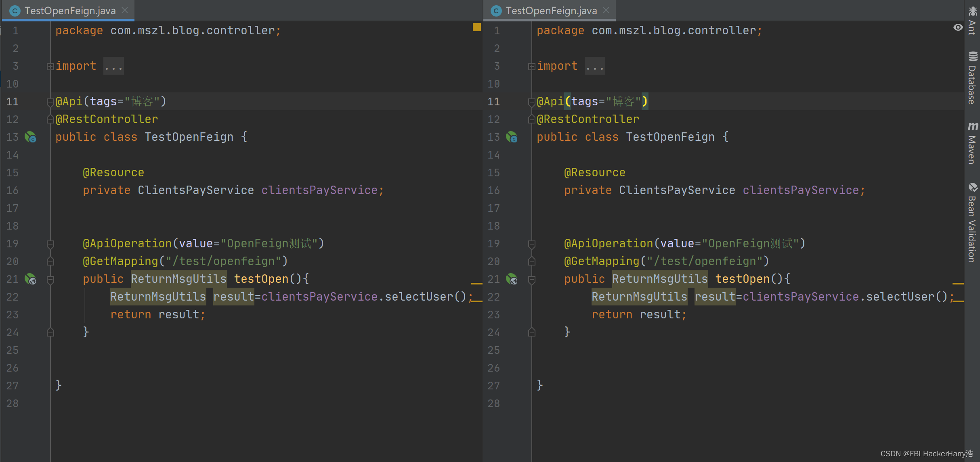Click highlighted closing parenthesis line 11 right editor
This screenshot has height=462, width=980.
coord(644,102)
